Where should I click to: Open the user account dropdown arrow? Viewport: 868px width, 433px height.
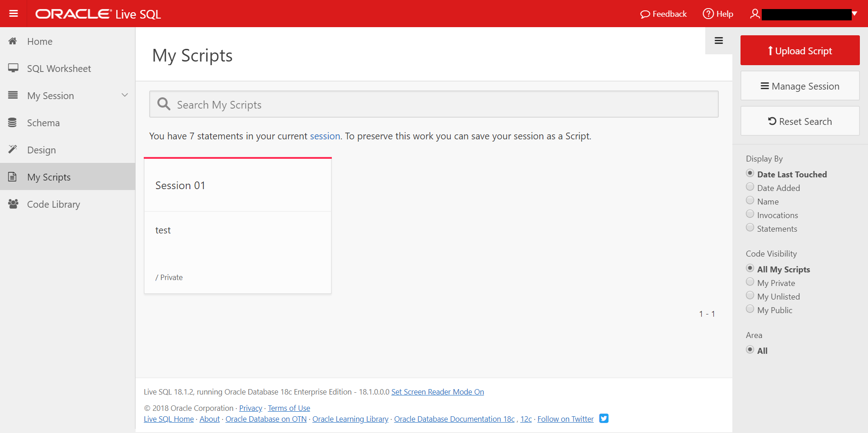tap(854, 14)
